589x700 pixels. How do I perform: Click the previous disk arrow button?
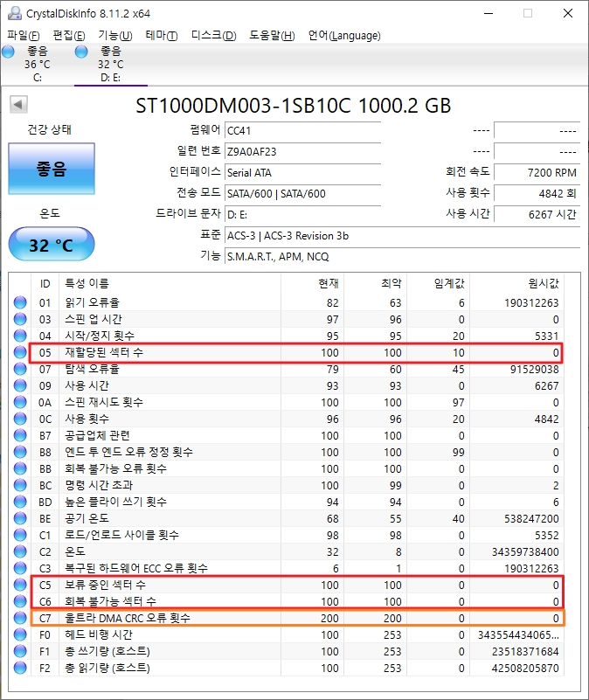18,105
